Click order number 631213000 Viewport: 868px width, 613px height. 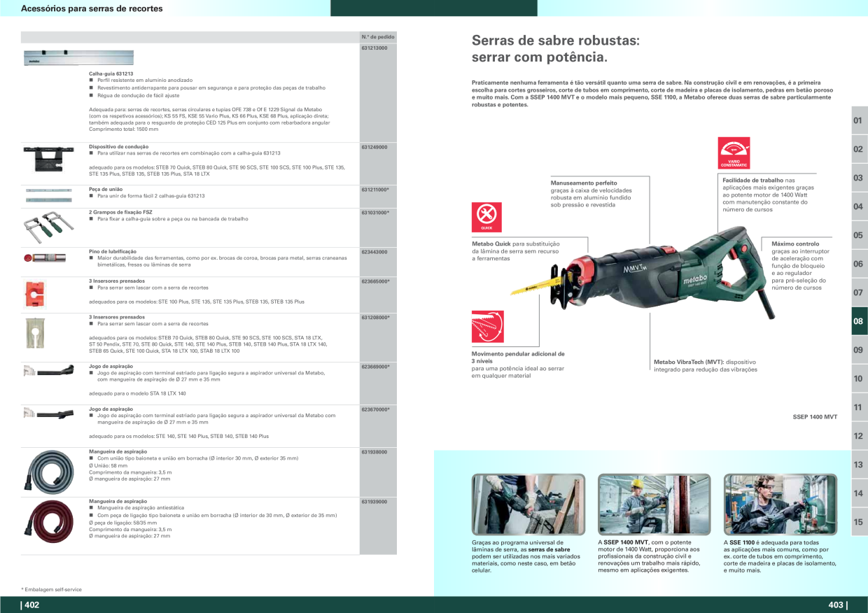coord(374,48)
